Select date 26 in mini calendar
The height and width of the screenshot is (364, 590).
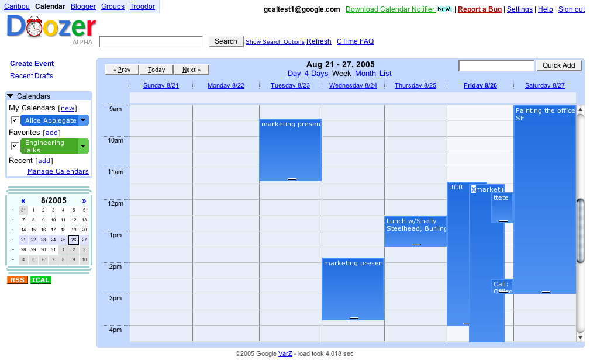click(x=74, y=240)
